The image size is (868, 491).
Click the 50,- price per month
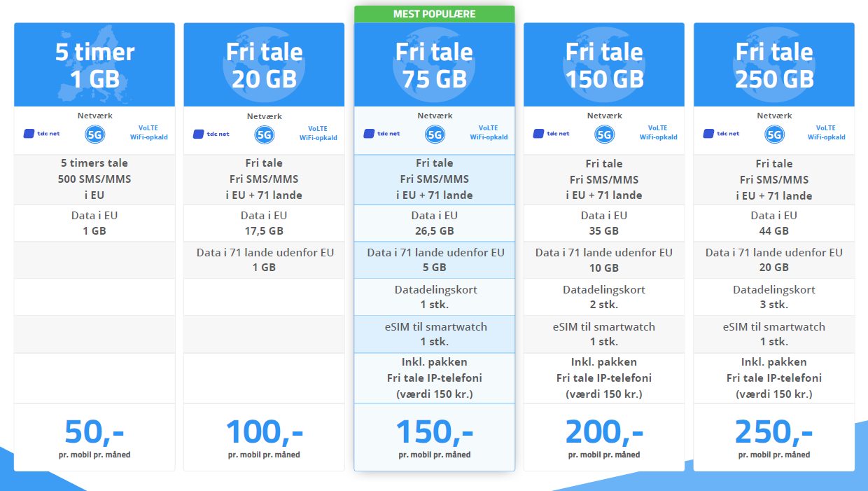94,432
